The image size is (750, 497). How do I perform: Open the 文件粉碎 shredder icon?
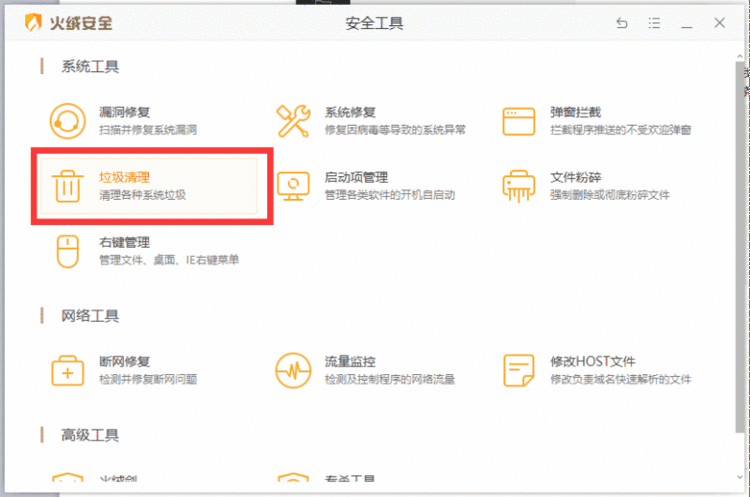coord(520,186)
